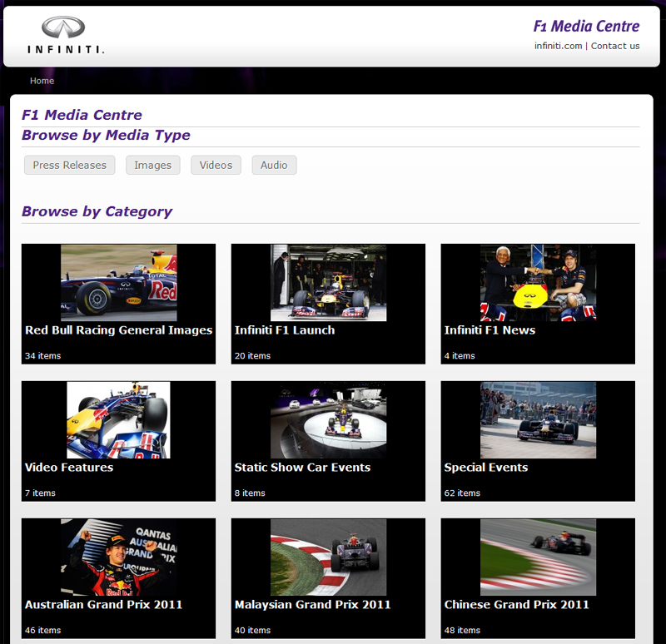Open the Special Events thumbnail image
The image size is (666, 644).
(x=538, y=420)
